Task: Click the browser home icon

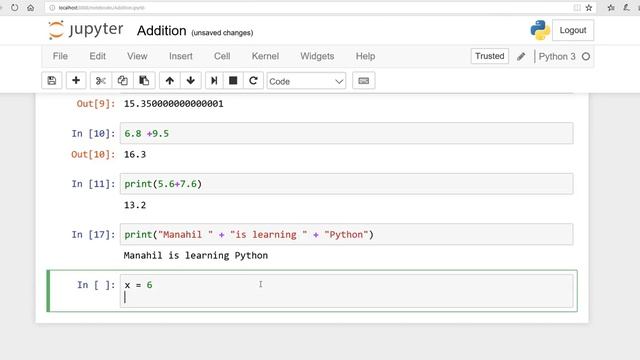Action: (31, 7)
